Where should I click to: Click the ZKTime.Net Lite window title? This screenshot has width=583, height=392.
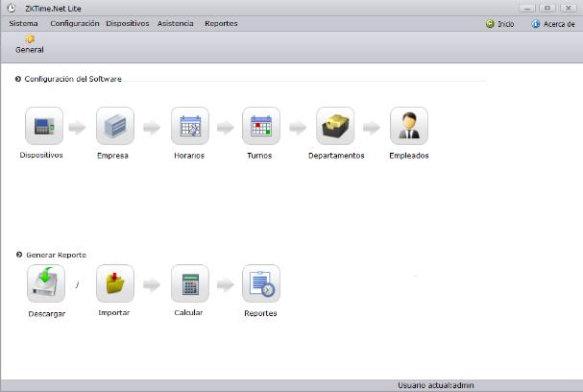pyautogui.click(x=53, y=9)
